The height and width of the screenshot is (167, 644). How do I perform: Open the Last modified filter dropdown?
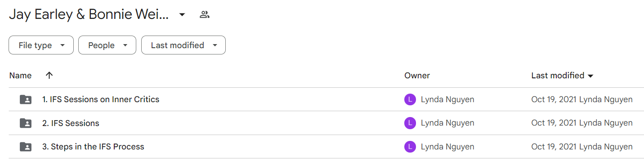pos(183,45)
